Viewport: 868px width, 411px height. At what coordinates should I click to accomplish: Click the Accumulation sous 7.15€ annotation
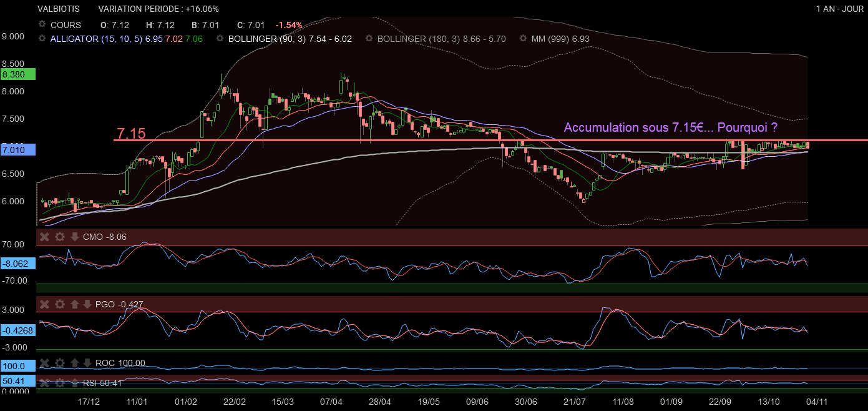point(671,127)
